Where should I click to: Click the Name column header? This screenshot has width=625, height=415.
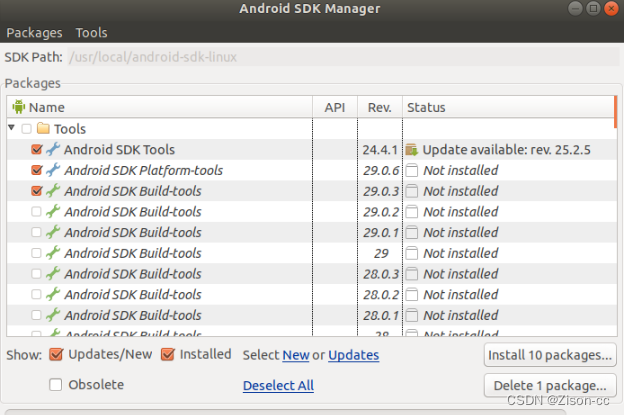coord(159,107)
